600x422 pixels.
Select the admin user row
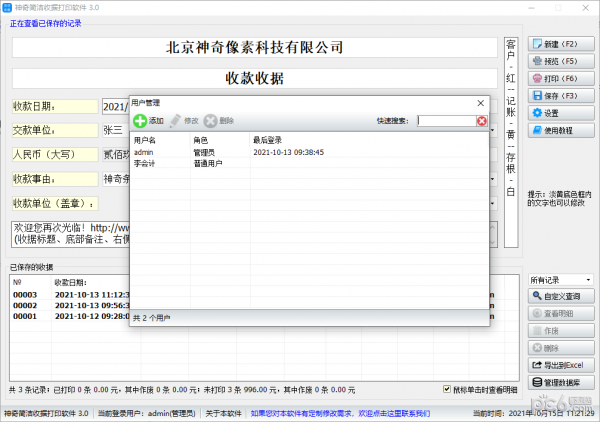[309, 152]
